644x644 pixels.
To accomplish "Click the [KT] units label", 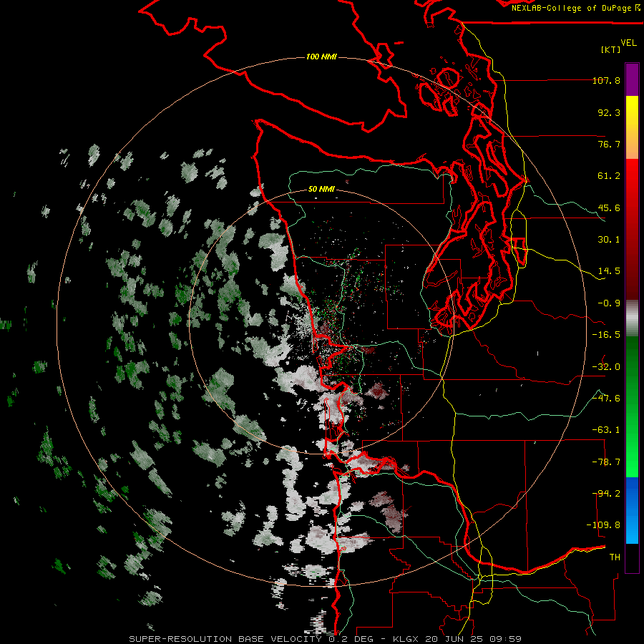I will [x=611, y=49].
